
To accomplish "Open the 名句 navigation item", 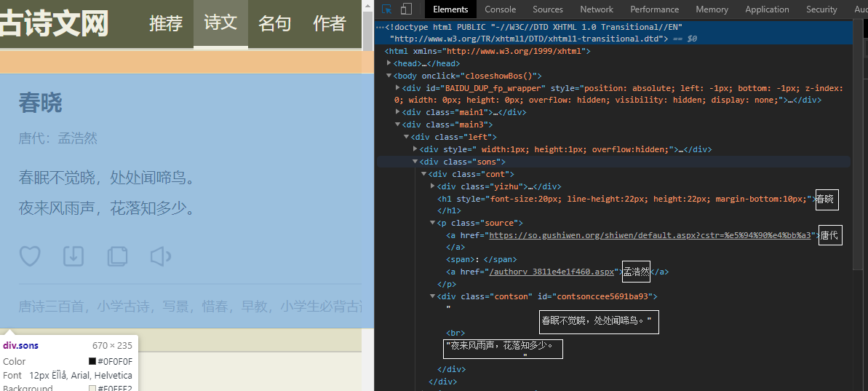I will click(275, 23).
